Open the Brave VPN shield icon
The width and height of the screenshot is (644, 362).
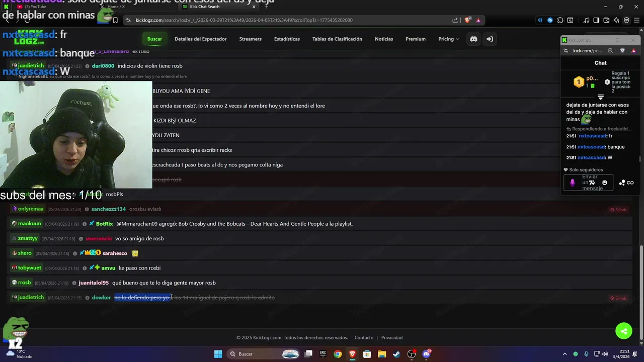[626, 20]
